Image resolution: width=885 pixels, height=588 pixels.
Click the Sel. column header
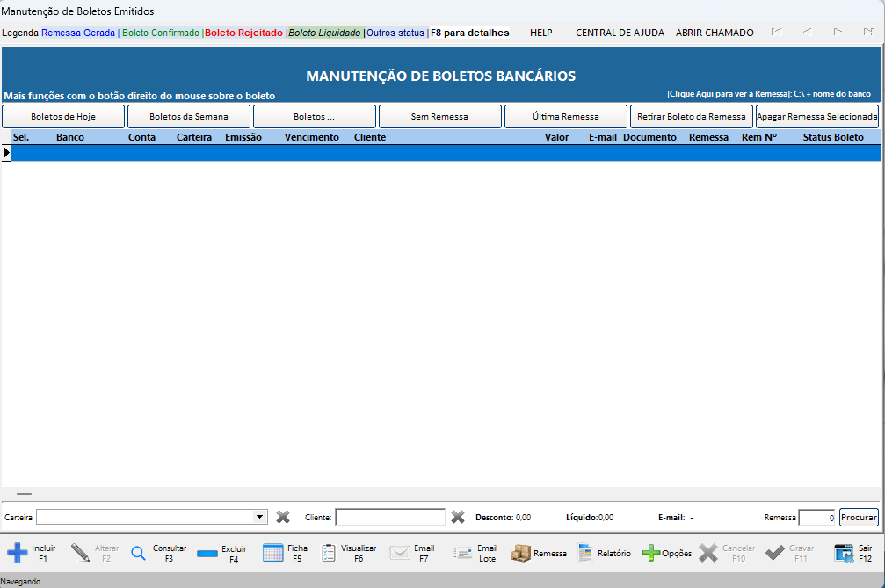21,137
